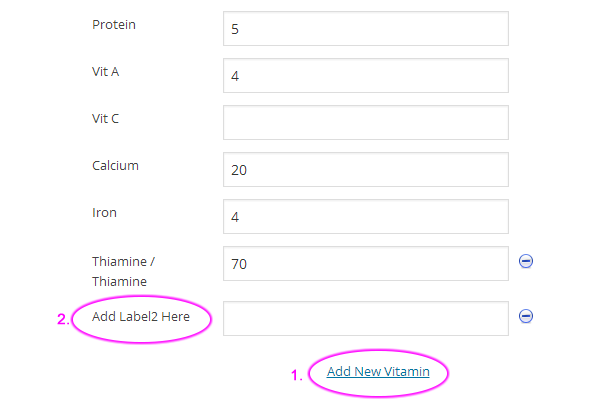Screen dimensions: 602x407
Task: Select the Vit A input field
Action: [366, 76]
